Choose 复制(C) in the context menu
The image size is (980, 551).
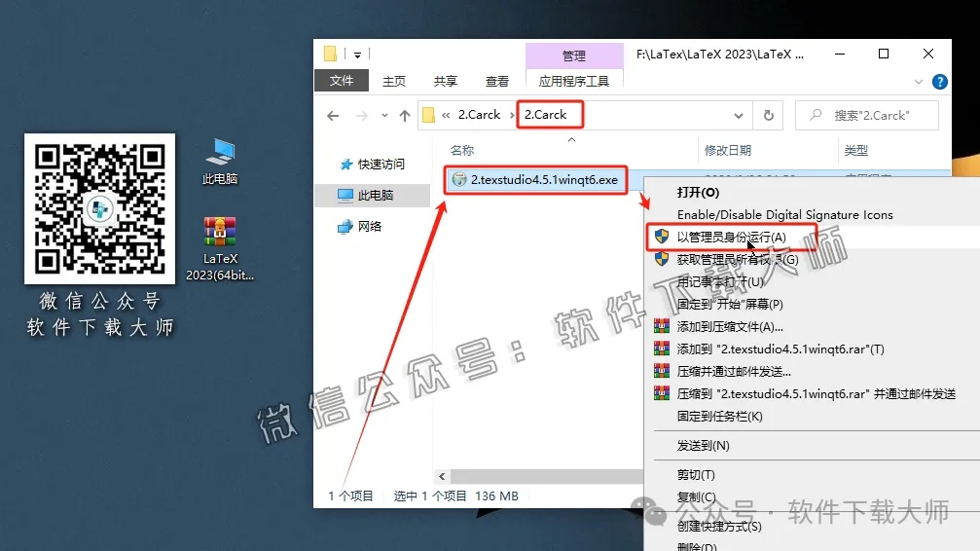click(696, 497)
